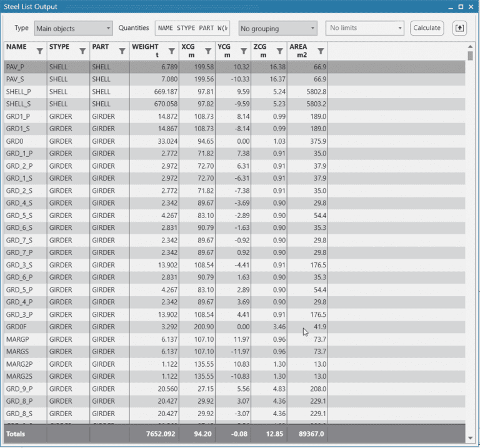Screen dimensions: 480x448
Task: Filter the WEIGHT column values
Action: click(x=172, y=51)
